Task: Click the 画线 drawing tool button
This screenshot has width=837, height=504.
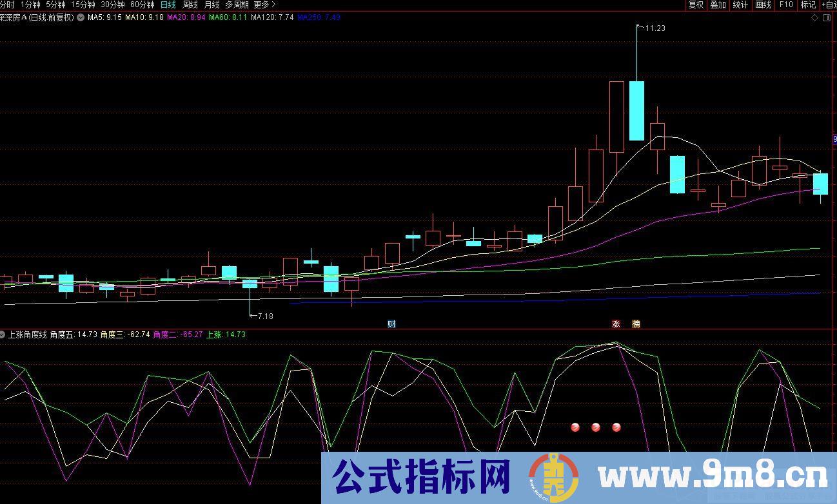Action: pos(763,5)
